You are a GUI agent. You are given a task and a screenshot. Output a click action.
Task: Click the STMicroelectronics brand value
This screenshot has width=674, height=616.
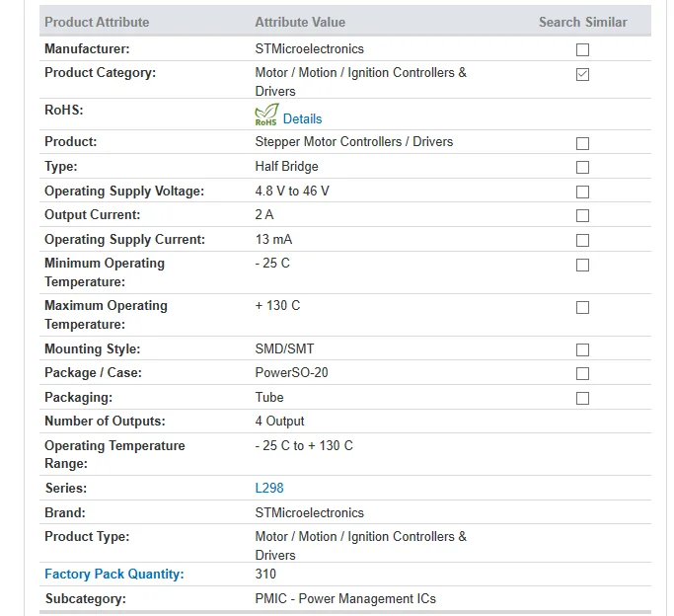[309, 512]
